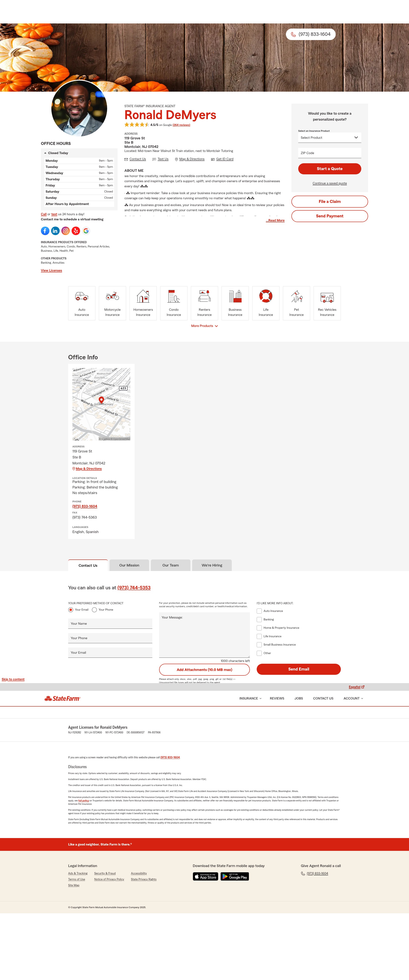Open the 264 reviews link
The height and width of the screenshot is (980, 409).
tap(181, 125)
